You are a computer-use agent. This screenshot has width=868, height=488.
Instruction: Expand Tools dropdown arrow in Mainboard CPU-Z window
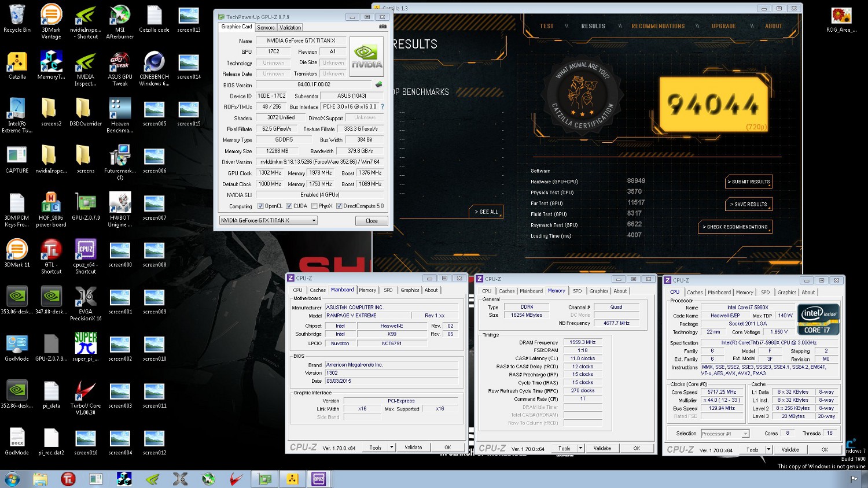point(392,447)
